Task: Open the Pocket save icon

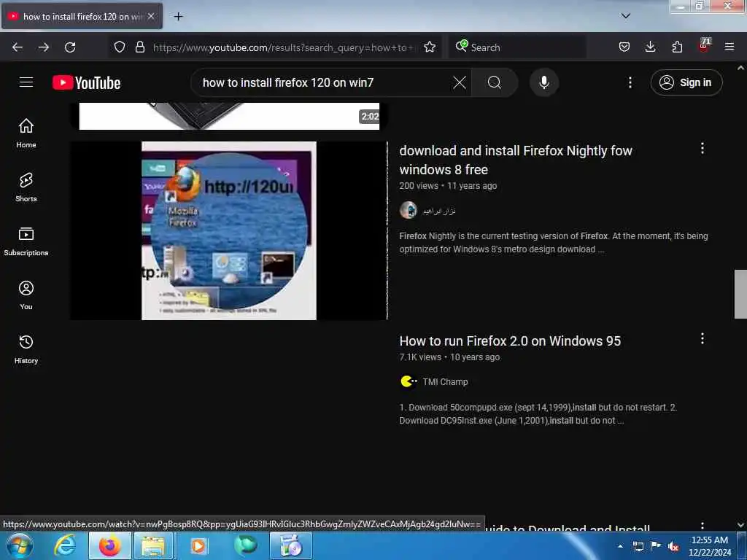Action: pos(624,47)
